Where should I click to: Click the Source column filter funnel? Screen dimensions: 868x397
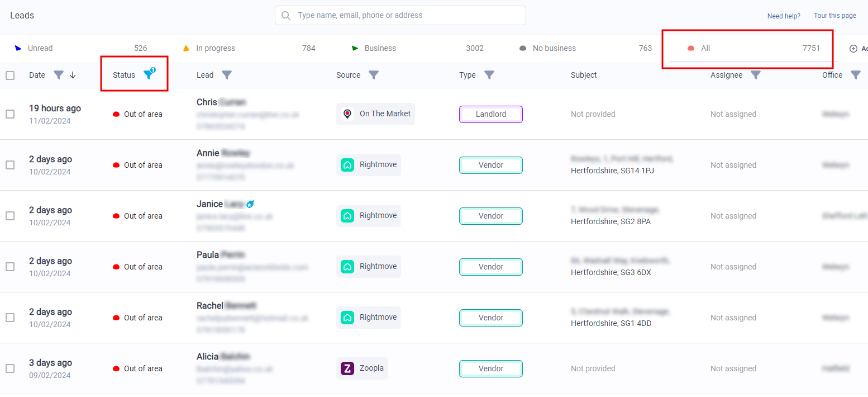click(374, 75)
